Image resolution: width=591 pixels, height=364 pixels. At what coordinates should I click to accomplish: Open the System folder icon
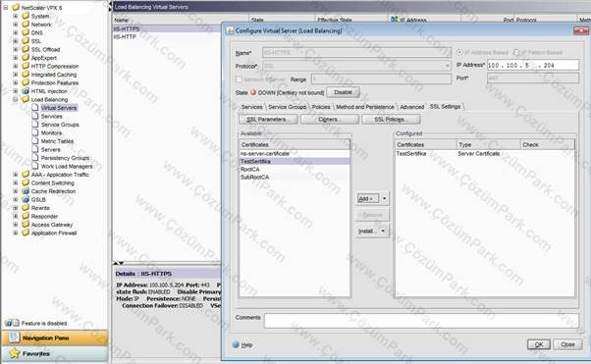[26, 16]
